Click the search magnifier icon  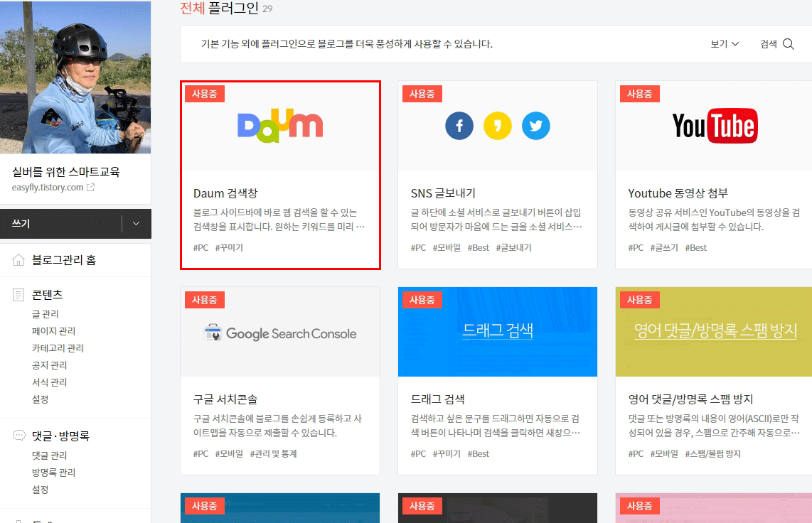click(x=788, y=44)
